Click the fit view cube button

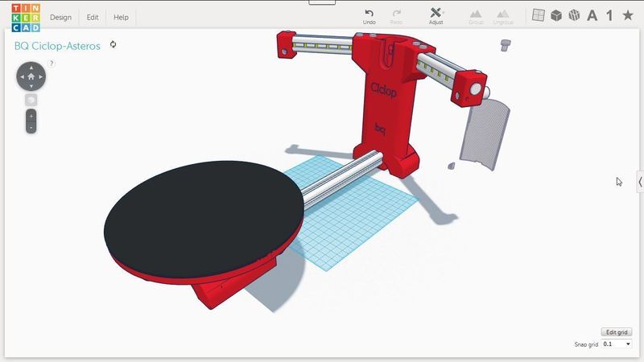[x=31, y=100]
